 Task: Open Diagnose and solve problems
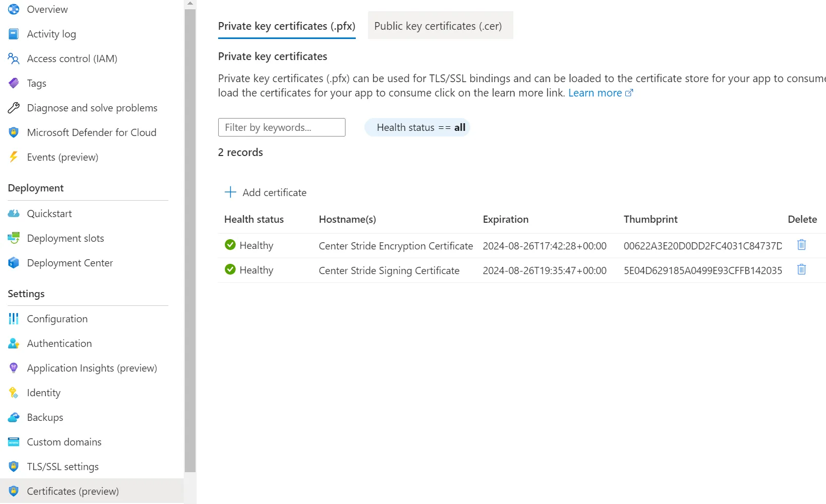(x=92, y=108)
